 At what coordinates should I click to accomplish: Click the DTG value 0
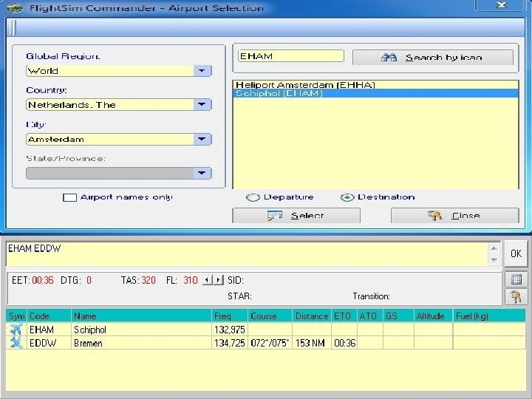tap(89, 280)
